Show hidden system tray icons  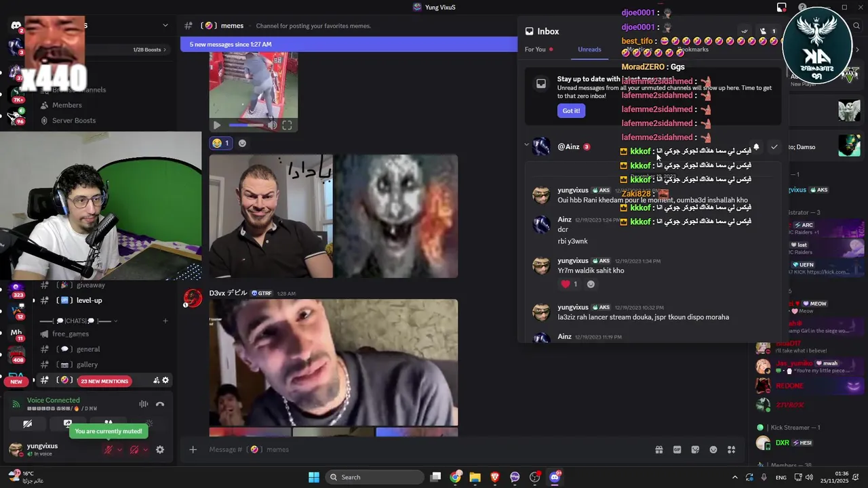coord(734,477)
